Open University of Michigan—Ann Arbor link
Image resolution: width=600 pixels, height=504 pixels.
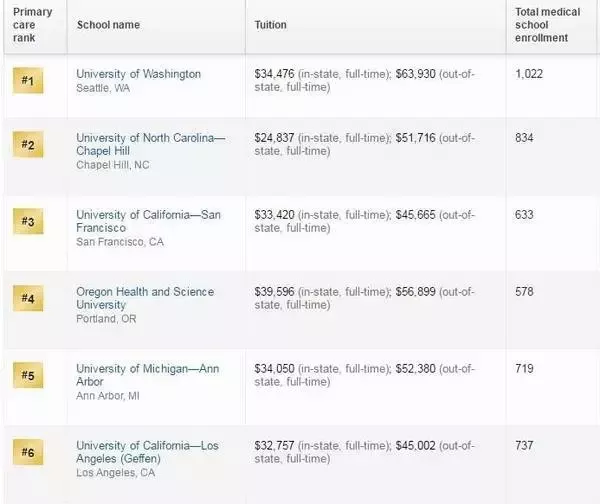click(x=148, y=375)
